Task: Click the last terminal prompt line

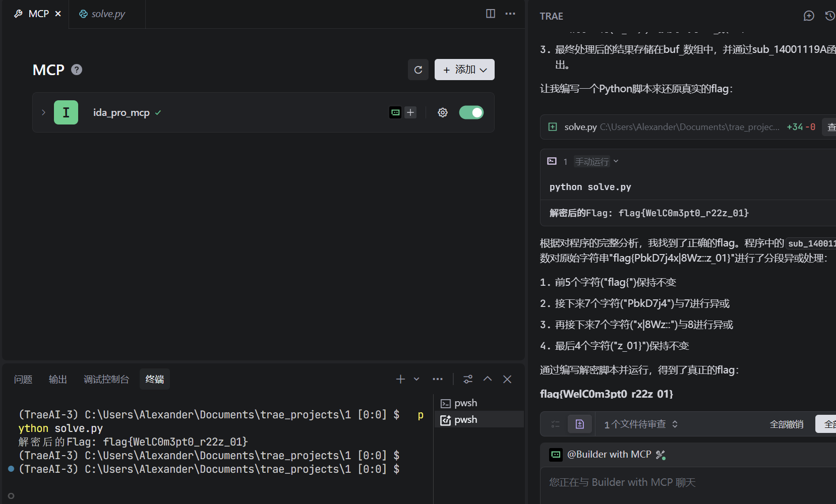Action: pyautogui.click(x=209, y=469)
